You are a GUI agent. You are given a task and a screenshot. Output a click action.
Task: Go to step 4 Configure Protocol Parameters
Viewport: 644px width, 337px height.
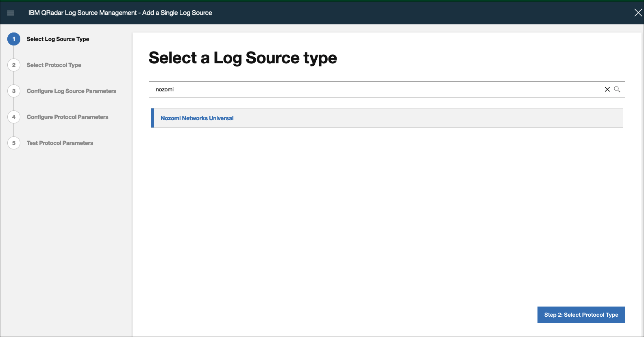tap(67, 117)
